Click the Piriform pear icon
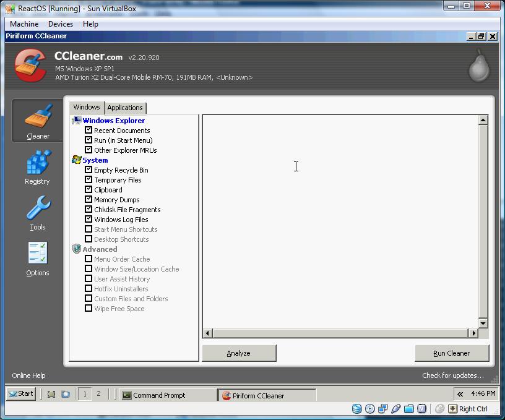The height and width of the screenshot is (420, 505). [478, 66]
